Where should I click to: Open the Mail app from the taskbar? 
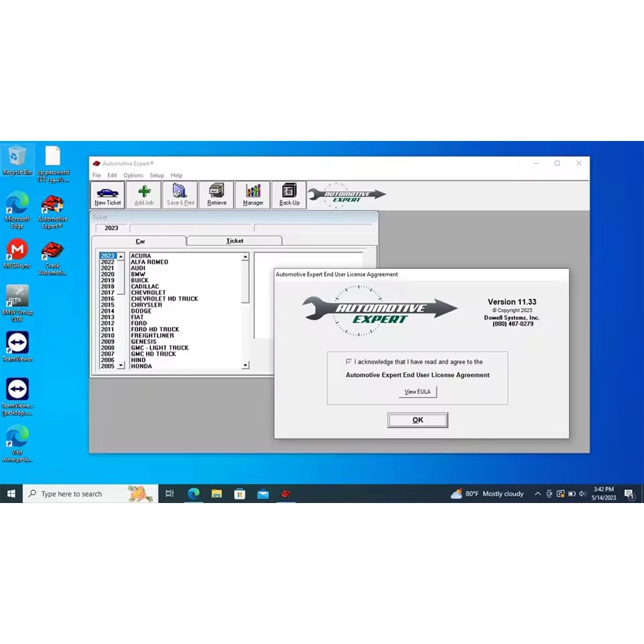pos(263,494)
